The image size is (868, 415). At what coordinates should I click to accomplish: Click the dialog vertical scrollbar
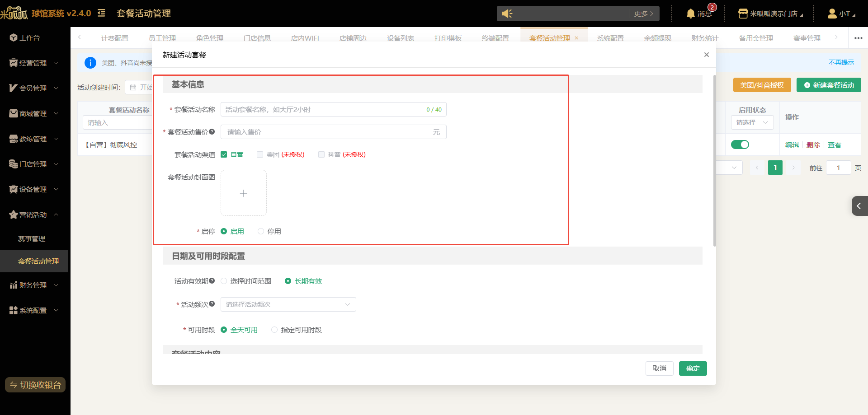pyautogui.click(x=715, y=161)
